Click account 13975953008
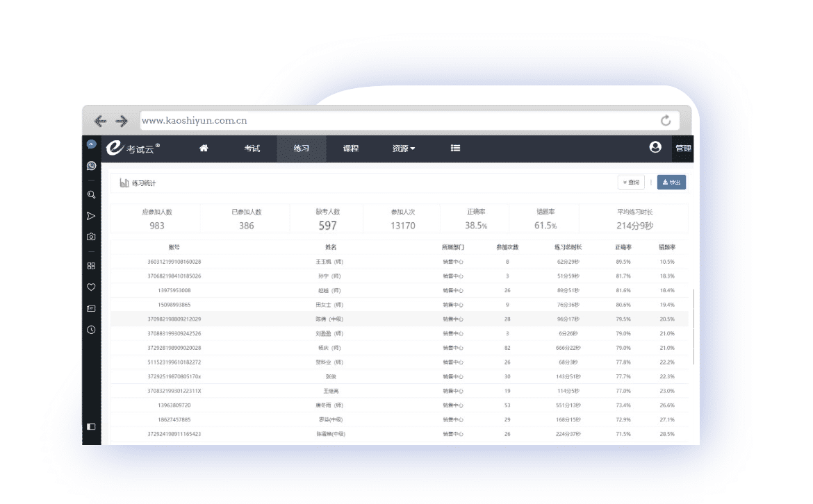The height and width of the screenshot is (504, 813). point(174,291)
